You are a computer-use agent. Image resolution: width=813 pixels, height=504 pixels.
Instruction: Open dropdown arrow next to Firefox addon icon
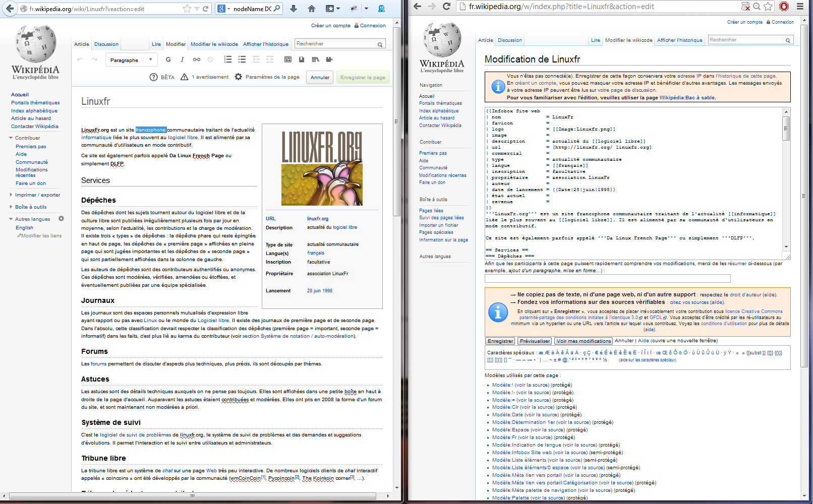point(366,9)
